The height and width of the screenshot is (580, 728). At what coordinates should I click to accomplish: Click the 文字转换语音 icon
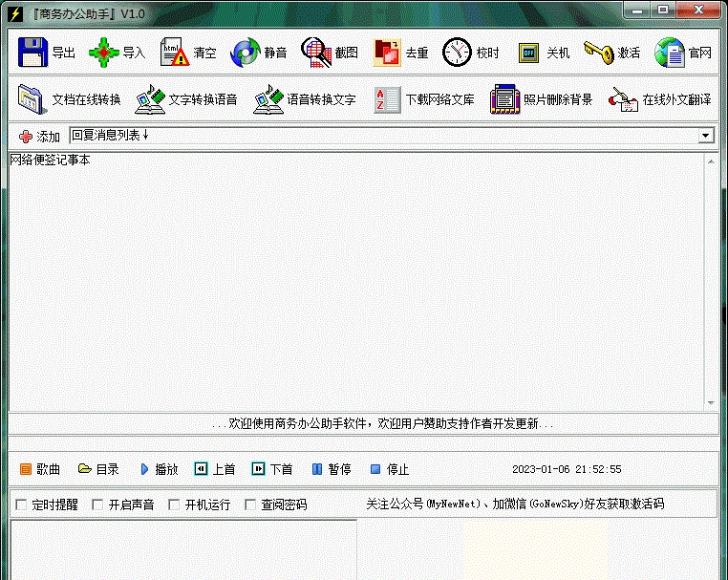pyautogui.click(x=150, y=99)
